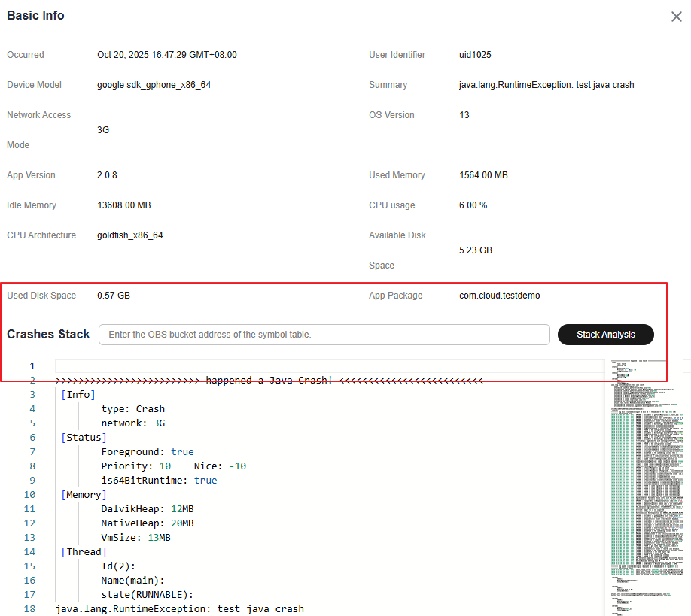The width and height of the screenshot is (691, 616).
Task: Click the Stack Analysis button
Action: 605,335
